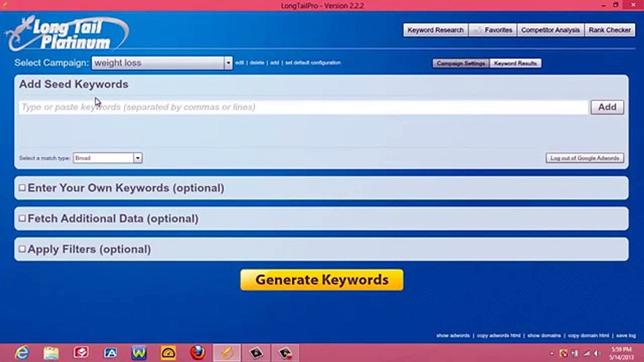The width and height of the screenshot is (644, 362).
Task: Click the Add button for seed keywords
Action: tap(607, 107)
